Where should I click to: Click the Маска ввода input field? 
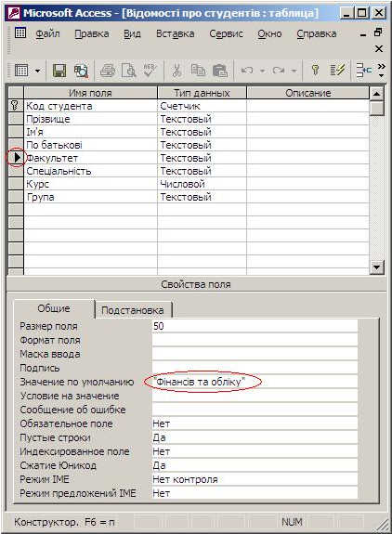coord(255,354)
